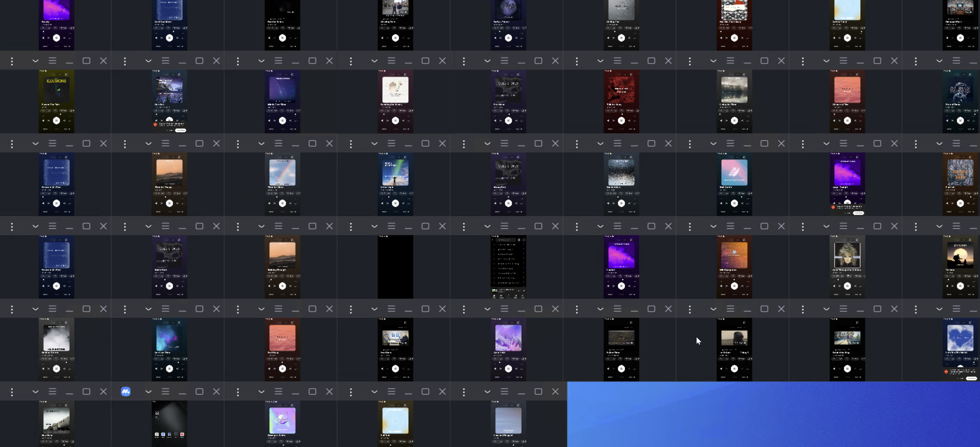The height and width of the screenshot is (447, 980).
Task: Skip to next track in rainbow album player
Action: pos(291,203)
